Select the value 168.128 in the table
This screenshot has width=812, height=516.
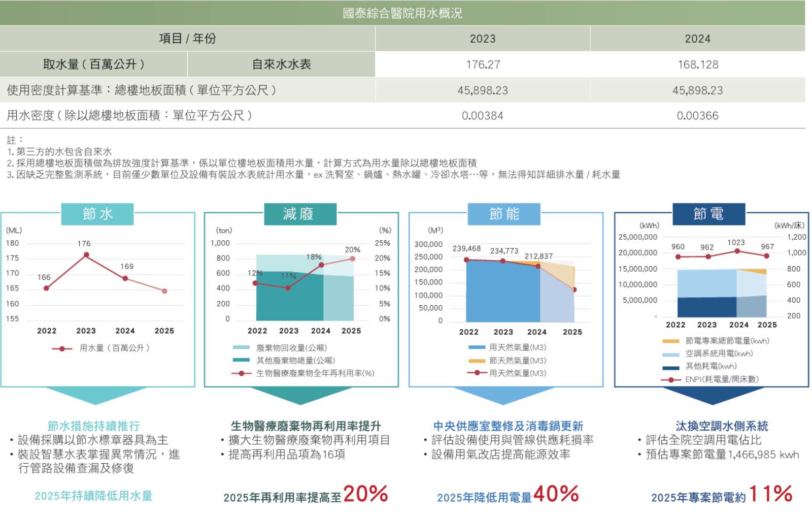pyautogui.click(x=698, y=64)
